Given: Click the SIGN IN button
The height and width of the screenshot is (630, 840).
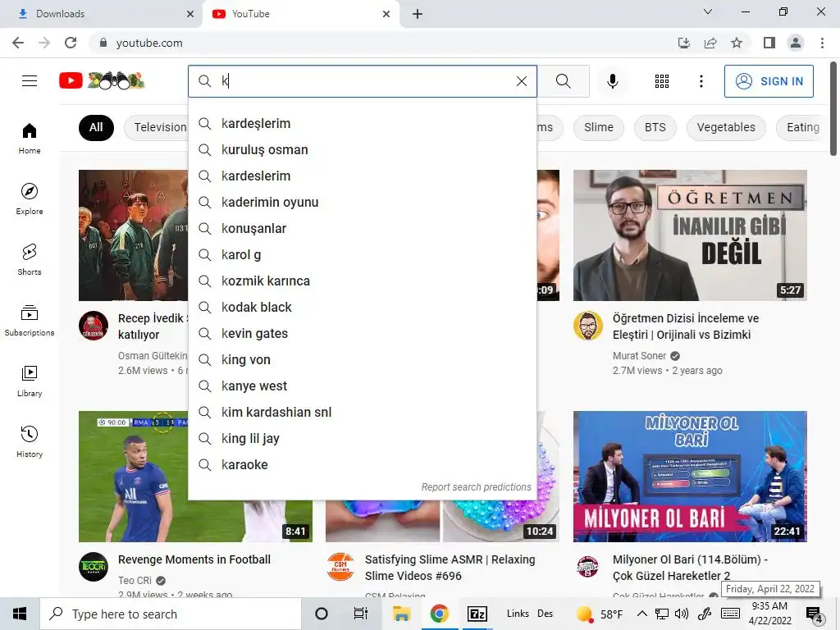Looking at the screenshot, I should [768, 81].
